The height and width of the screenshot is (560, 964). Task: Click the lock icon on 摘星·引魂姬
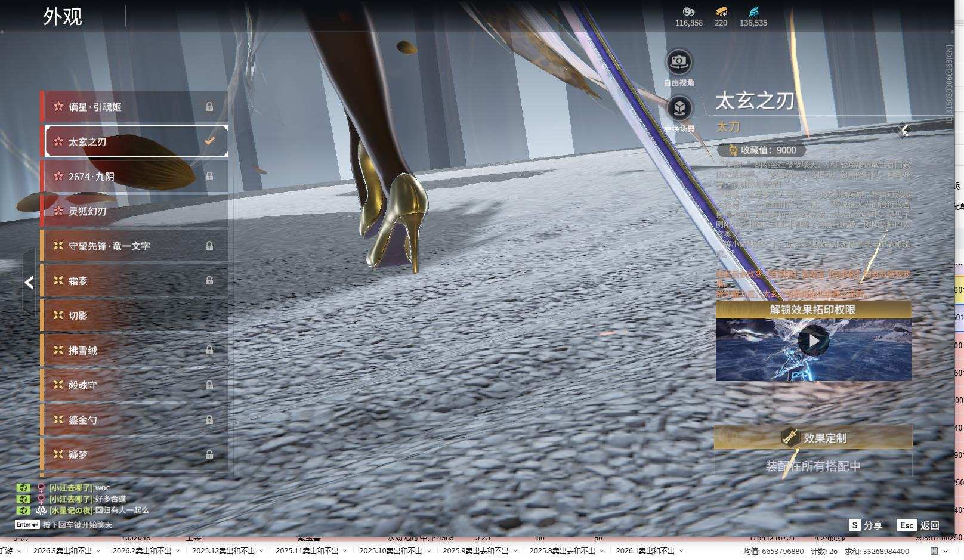(209, 107)
